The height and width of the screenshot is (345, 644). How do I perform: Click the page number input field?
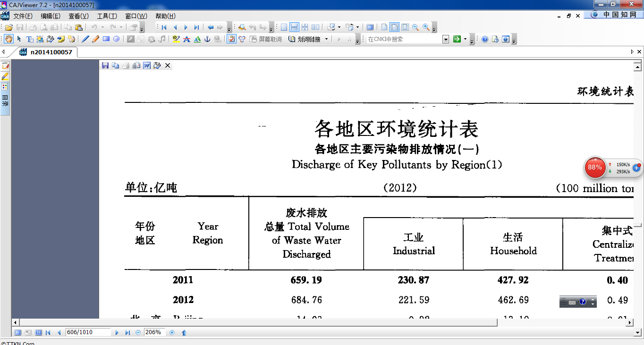87,332
